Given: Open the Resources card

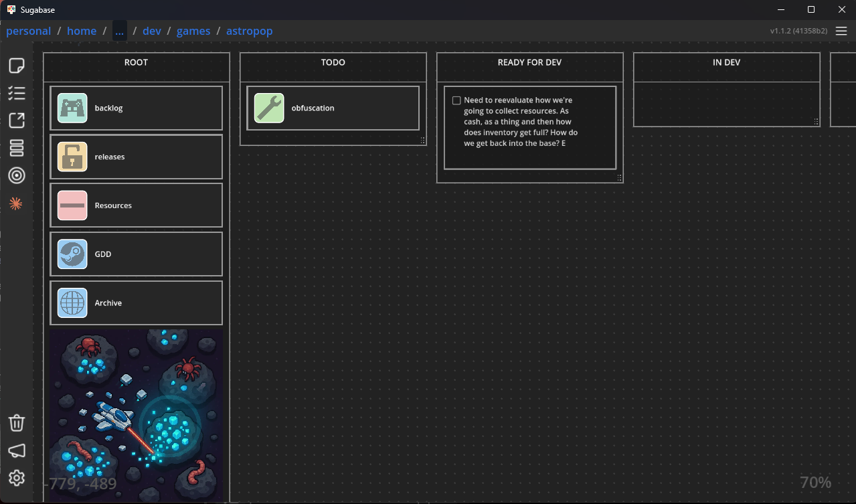Looking at the screenshot, I should (x=137, y=205).
